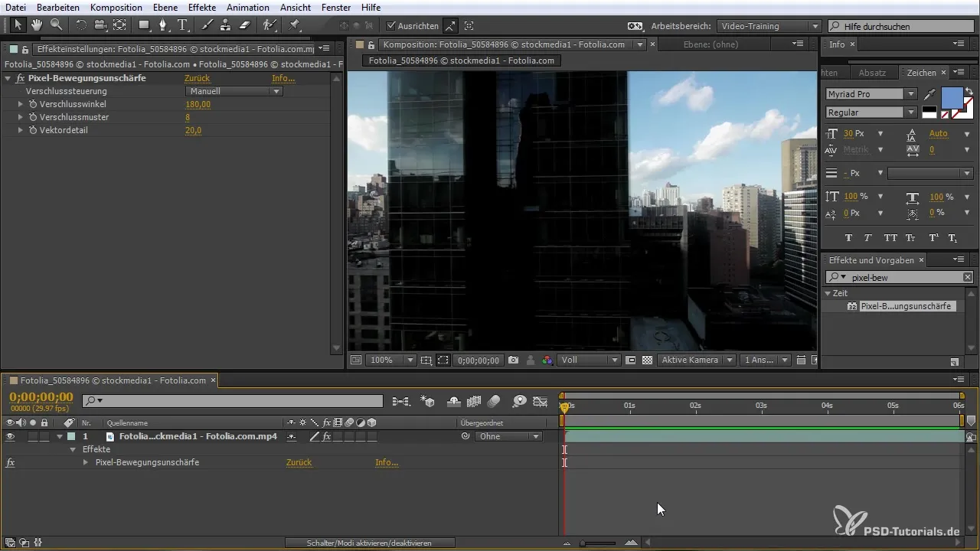This screenshot has width=980, height=551.
Task: Switch to the Absatz tab
Action: pos(872,73)
